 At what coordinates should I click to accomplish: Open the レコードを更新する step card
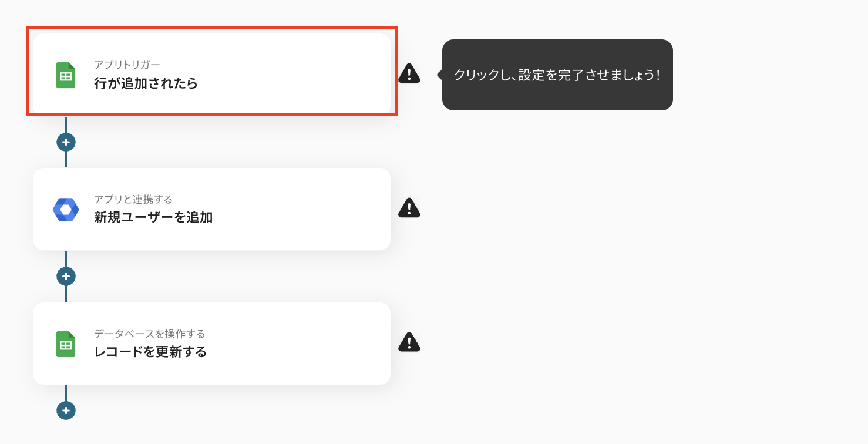tap(211, 344)
